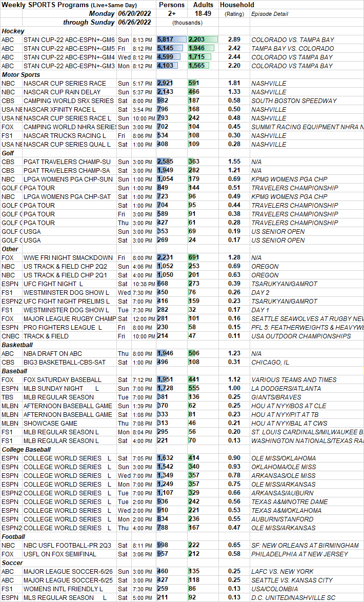The height and width of the screenshot is (602, 364).
Task: Select 'SEATTLE VS. KANSAS CITY' detail
Action: 292,580
